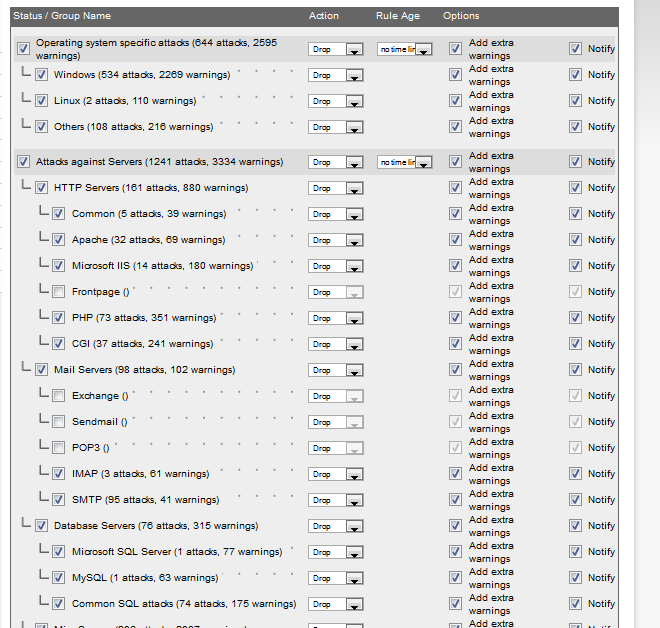
Task: Click 'CGI (37 attacks, 241 warnings)' label
Action: point(143,344)
